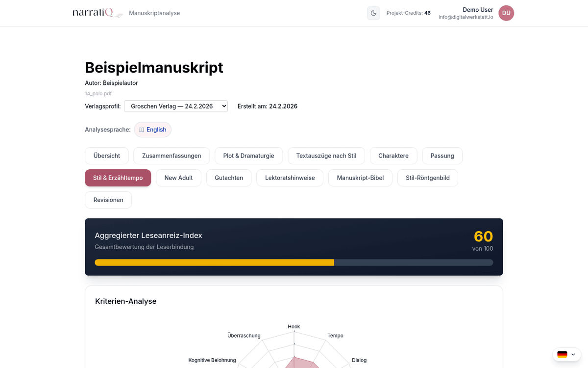Toggle the Analysesprache to English
This screenshot has width=588, height=368.
152,129
